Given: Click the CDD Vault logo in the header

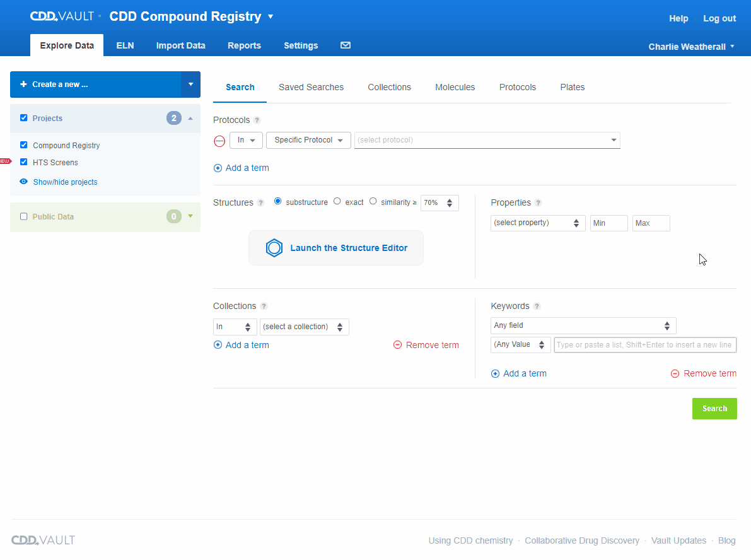Looking at the screenshot, I should click(62, 16).
